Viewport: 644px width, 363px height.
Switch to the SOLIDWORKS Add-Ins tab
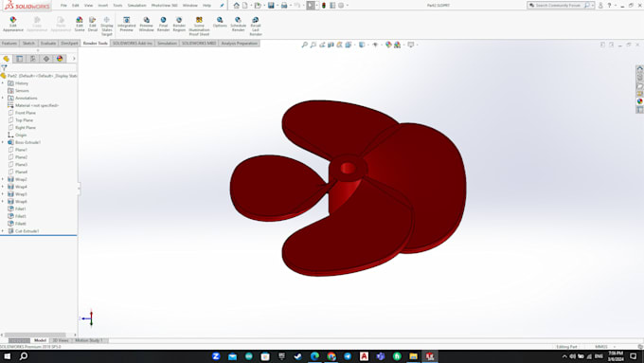[133, 44]
